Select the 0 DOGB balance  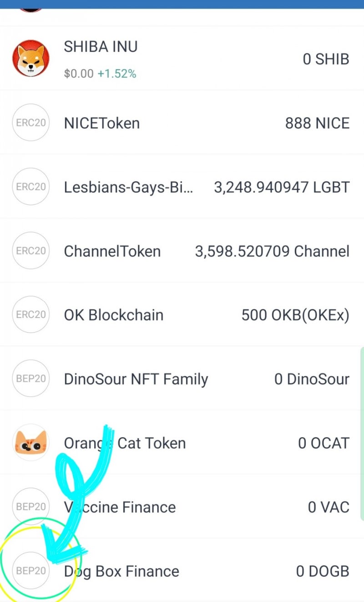[x=323, y=571]
